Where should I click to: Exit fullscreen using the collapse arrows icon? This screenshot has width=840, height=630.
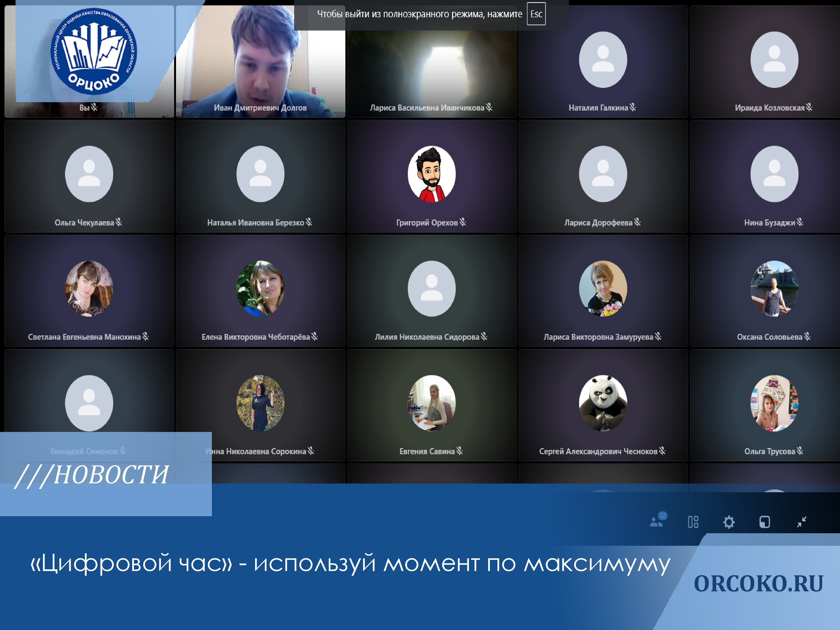[801, 522]
